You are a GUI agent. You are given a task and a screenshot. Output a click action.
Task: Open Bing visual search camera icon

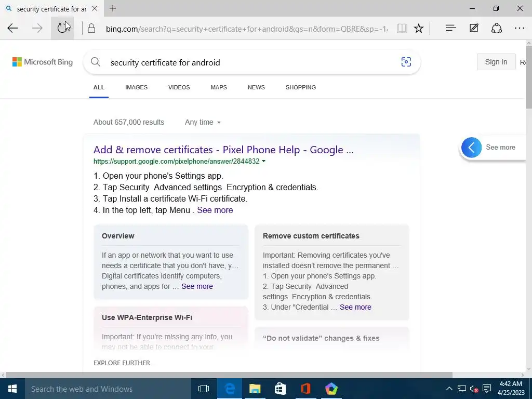[406, 62]
